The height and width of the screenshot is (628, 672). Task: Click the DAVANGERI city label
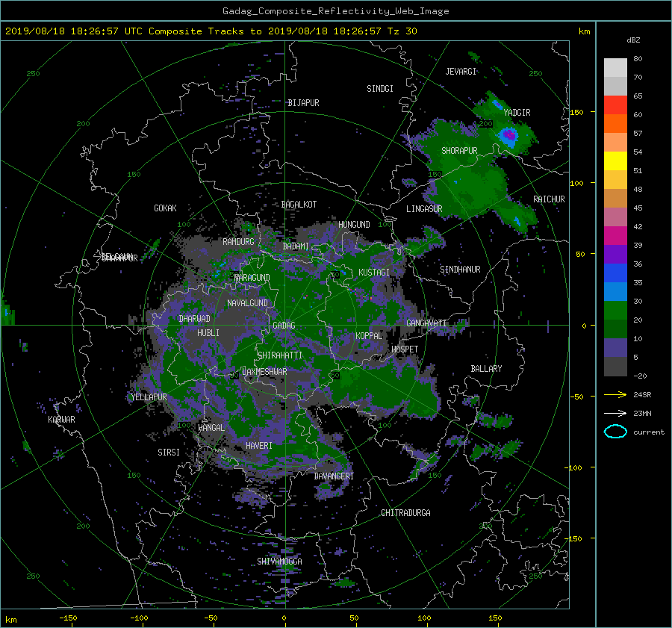334,476
